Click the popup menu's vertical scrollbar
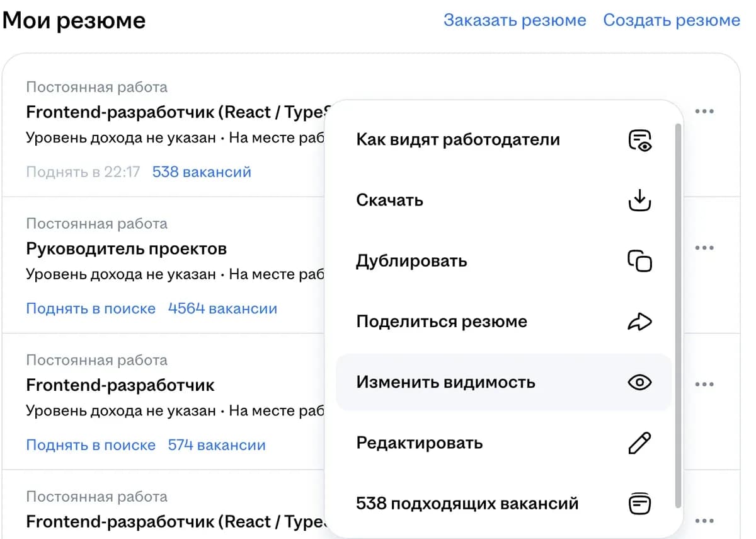This screenshot has width=756, height=539. point(678,315)
